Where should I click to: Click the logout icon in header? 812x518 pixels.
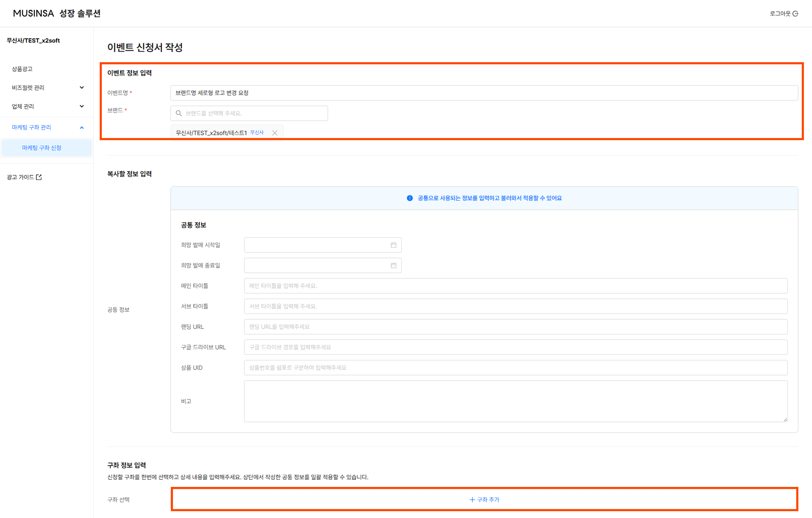tap(795, 14)
